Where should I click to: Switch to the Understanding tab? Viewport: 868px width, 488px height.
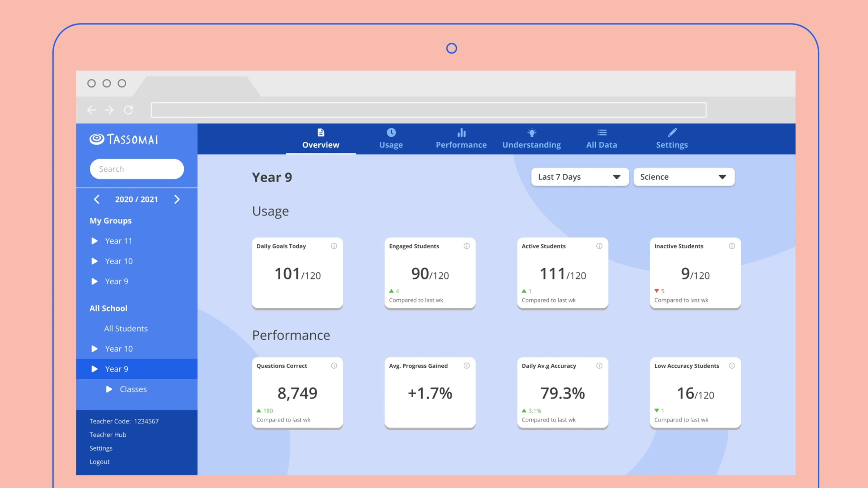pyautogui.click(x=531, y=139)
